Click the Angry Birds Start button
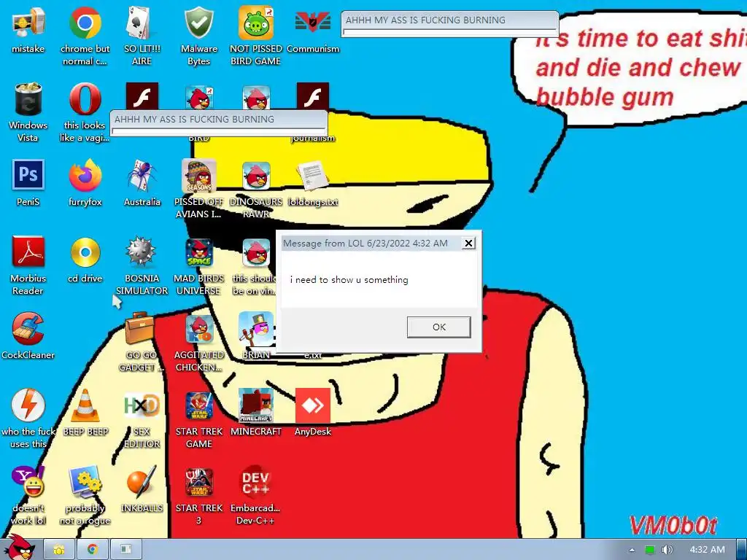747x560 pixels. tap(20, 548)
